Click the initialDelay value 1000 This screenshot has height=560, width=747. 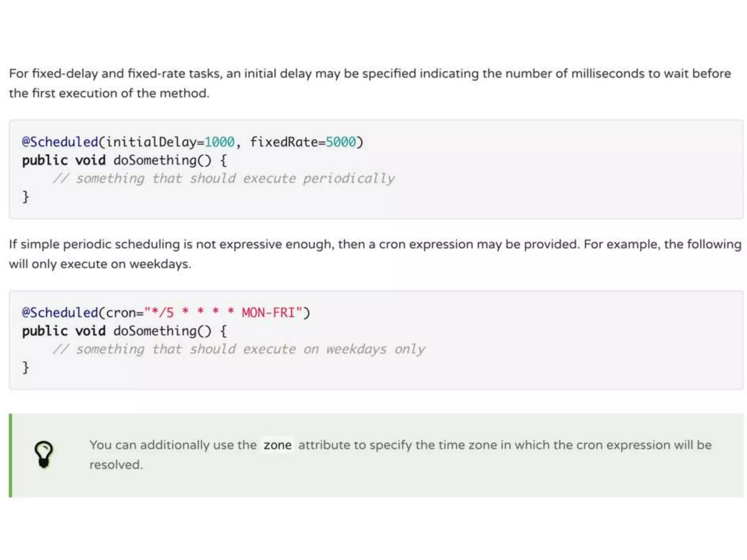[x=219, y=142]
